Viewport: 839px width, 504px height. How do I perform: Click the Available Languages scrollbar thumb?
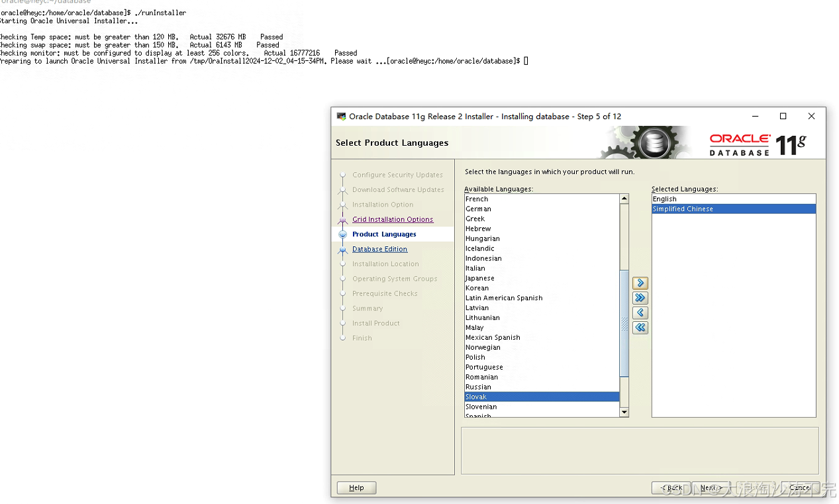[x=624, y=323]
